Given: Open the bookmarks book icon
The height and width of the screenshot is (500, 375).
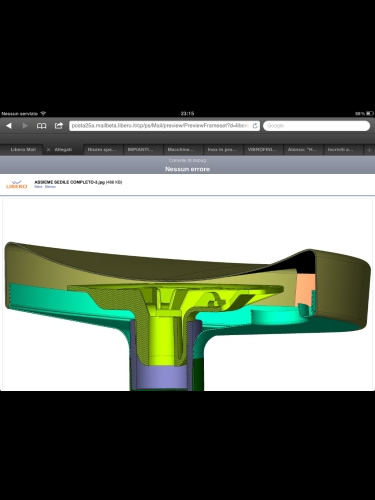Looking at the screenshot, I should click(x=41, y=126).
